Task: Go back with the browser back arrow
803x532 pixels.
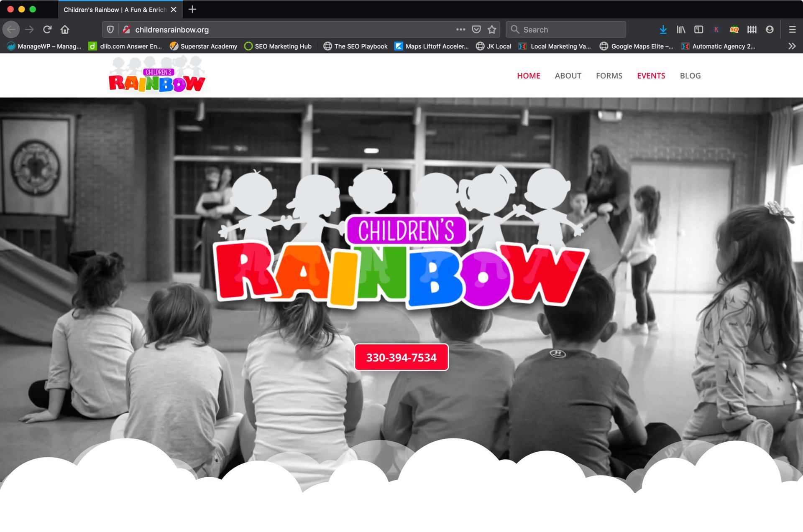Action: pyautogui.click(x=11, y=30)
